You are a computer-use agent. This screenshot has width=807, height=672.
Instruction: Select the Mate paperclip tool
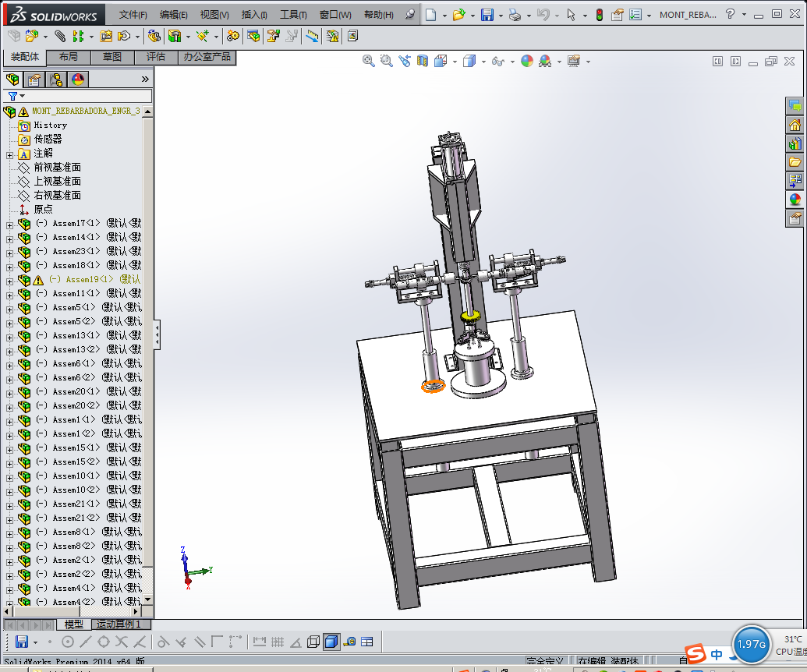(60, 36)
